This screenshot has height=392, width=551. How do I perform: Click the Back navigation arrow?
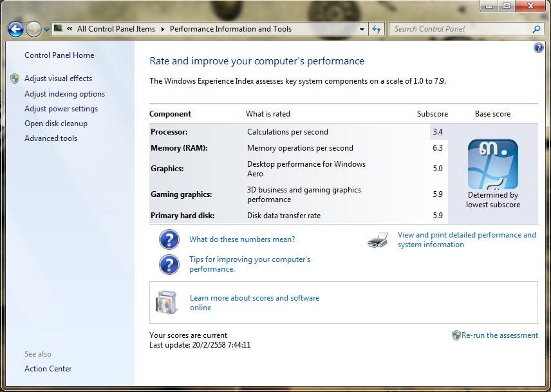pos(15,29)
